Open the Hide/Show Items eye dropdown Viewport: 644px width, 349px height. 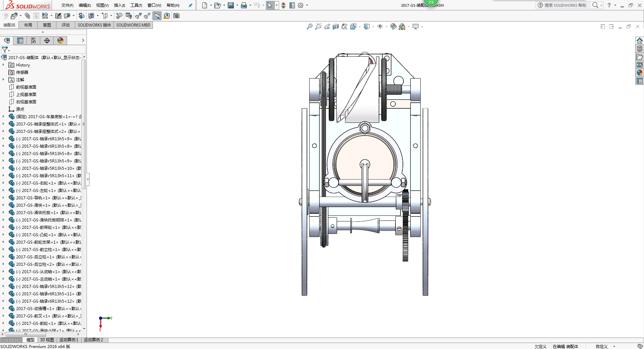[386, 27]
